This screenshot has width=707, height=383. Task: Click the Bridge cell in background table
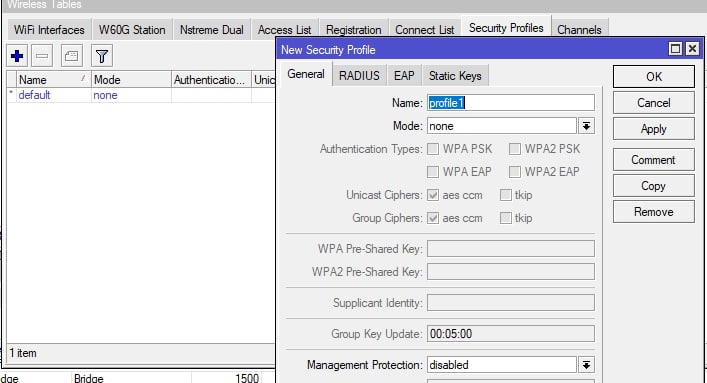coord(88,378)
